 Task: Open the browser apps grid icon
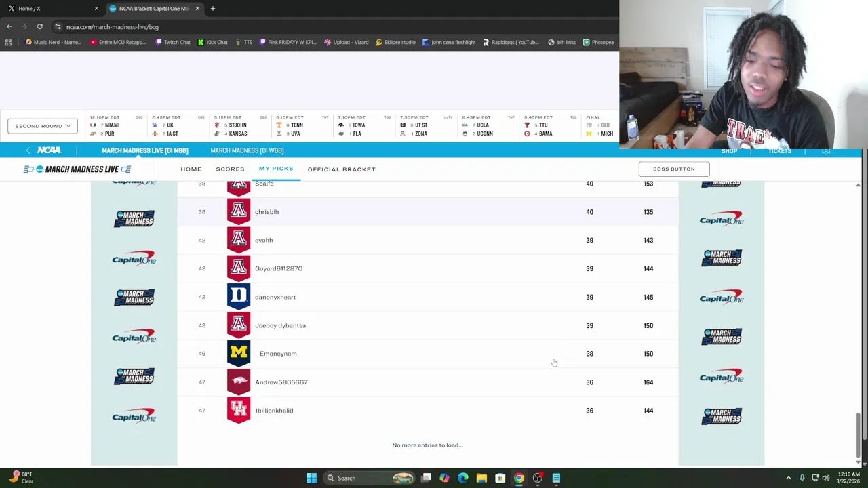(x=8, y=42)
